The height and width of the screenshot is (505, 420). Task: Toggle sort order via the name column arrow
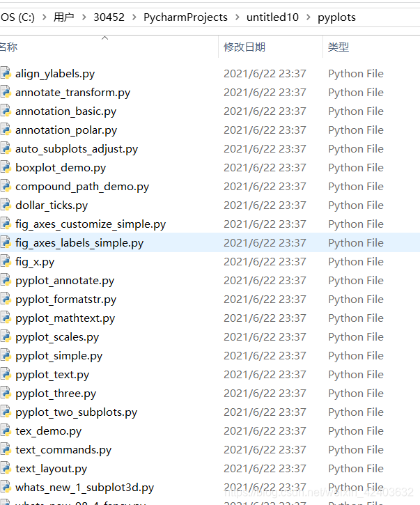[104, 38]
